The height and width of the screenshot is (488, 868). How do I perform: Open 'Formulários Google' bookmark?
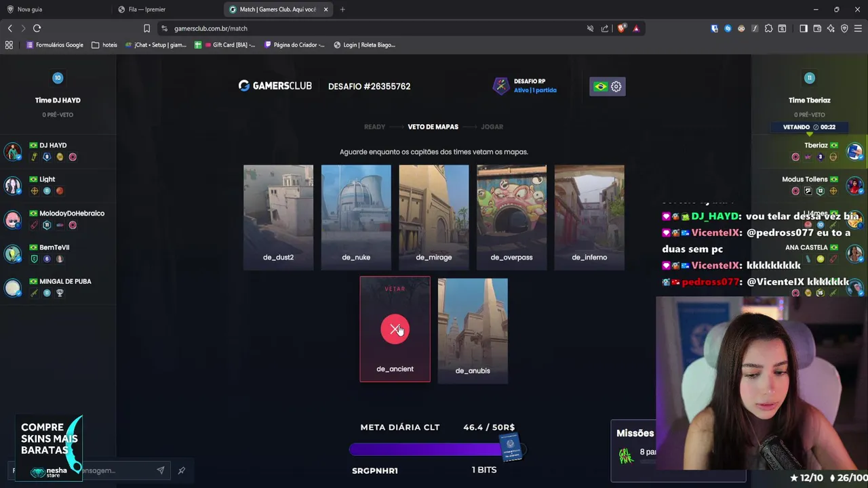click(55, 45)
